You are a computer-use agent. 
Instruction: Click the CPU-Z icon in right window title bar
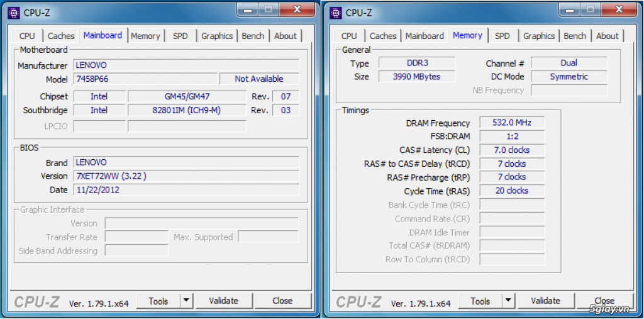(335, 12)
